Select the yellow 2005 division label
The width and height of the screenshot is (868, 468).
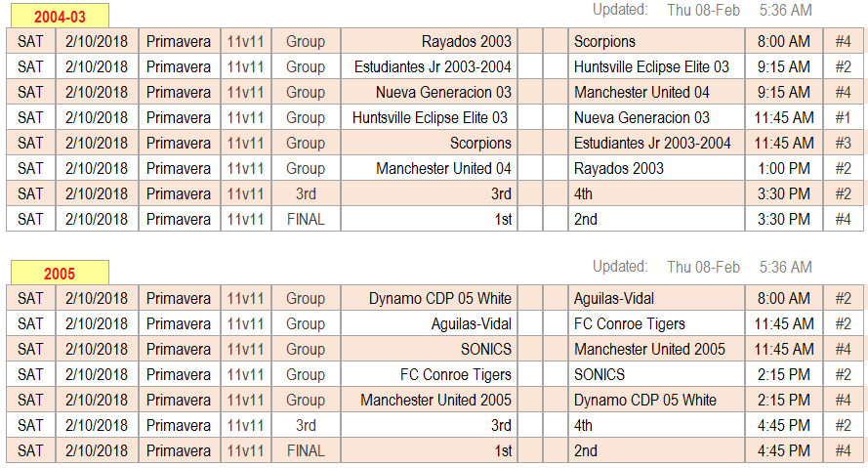pyautogui.click(x=60, y=273)
